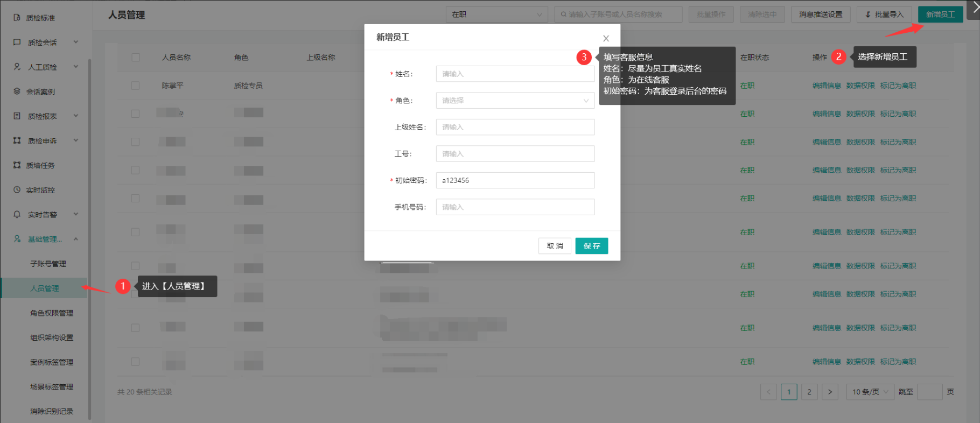Click 数据权限 link for 陈擎平
This screenshot has height=423, width=980.
(x=860, y=86)
